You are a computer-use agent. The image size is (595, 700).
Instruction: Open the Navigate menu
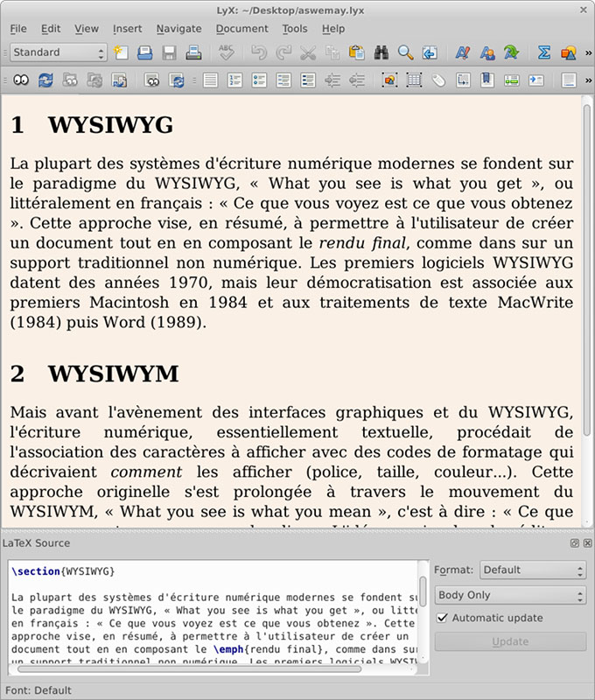tap(179, 29)
